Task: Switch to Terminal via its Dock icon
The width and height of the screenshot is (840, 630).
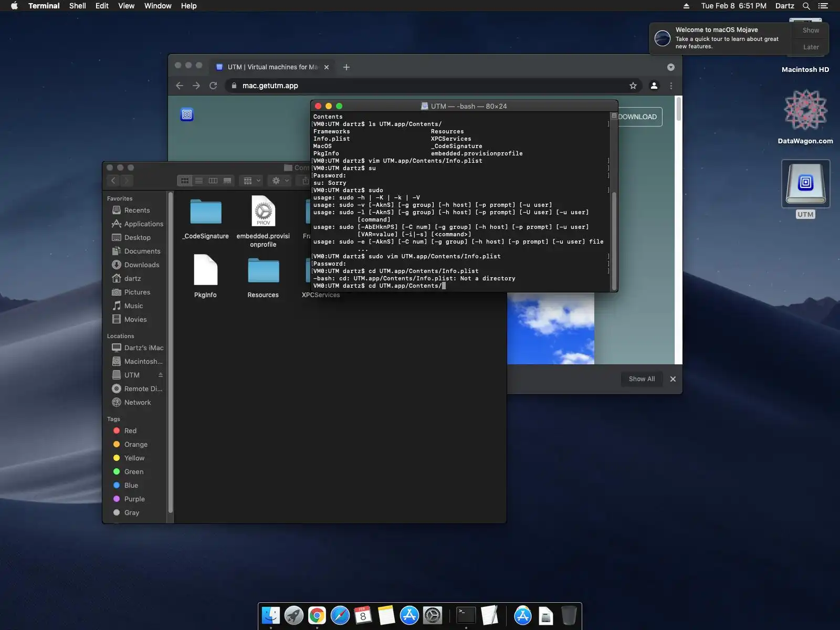Action: (x=466, y=615)
